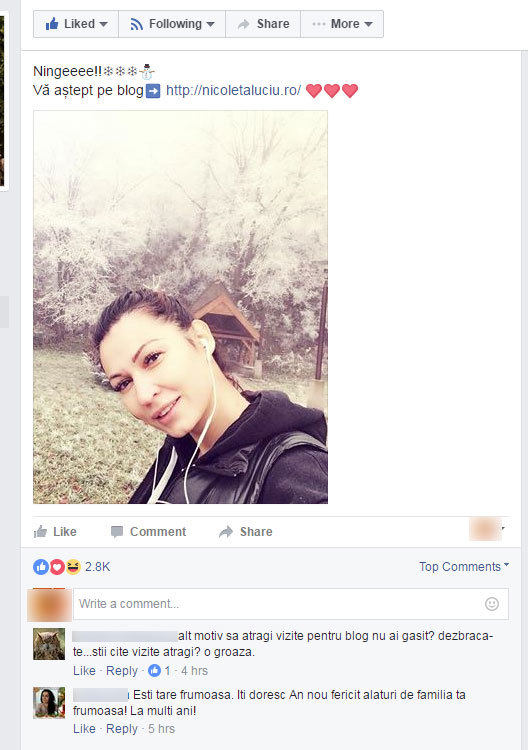Click the thumbs-up icon on the Liked button
The width and height of the screenshot is (528, 750).
click(52, 23)
